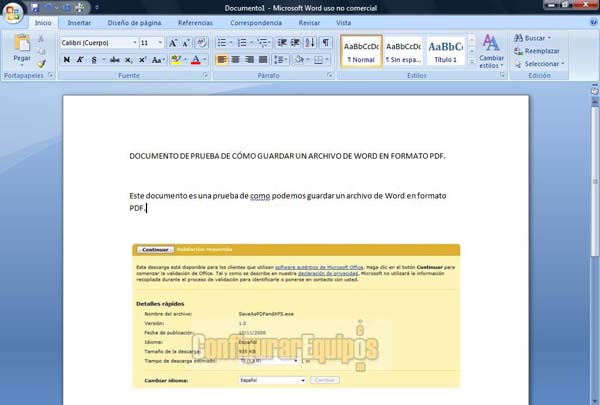Toggle center alignment
This screenshot has height=405, width=600.
[236, 60]
